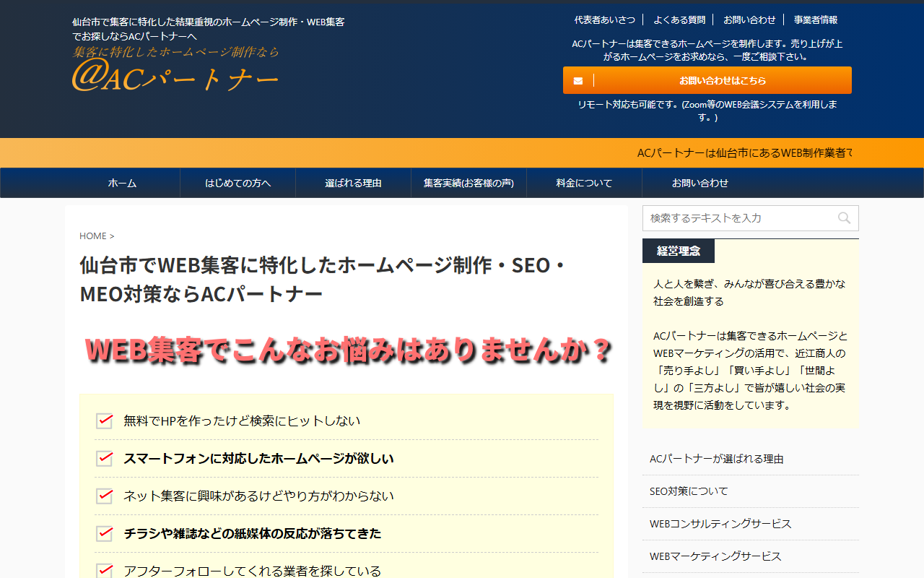Click the envelope icon on the contact button

click(x=577, y=80)
